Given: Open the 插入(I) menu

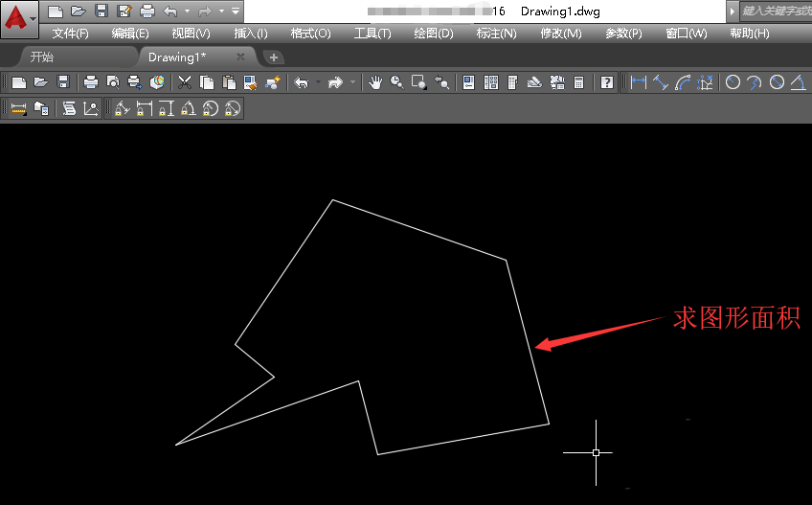Looking at the screenshot, I should point(251,34).
